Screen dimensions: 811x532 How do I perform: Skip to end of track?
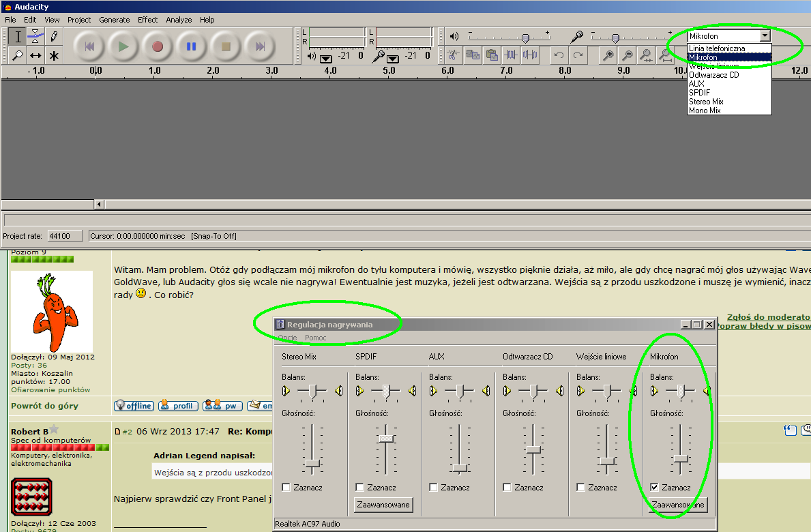260,46
